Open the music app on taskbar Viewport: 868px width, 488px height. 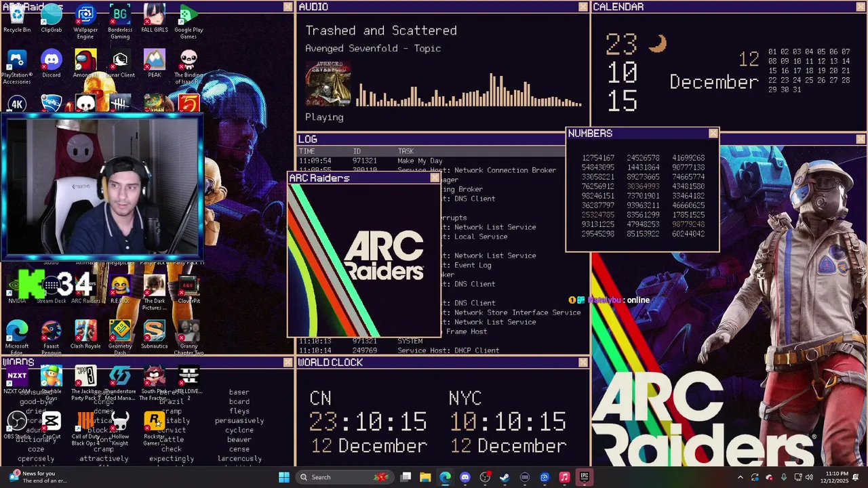pos(564,477)
